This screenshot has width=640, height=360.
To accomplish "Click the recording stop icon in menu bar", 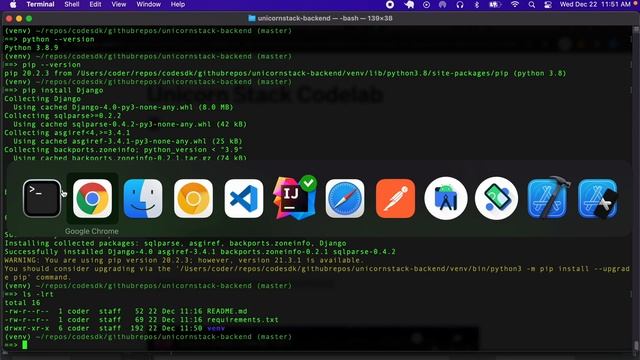I will point(390,4).
